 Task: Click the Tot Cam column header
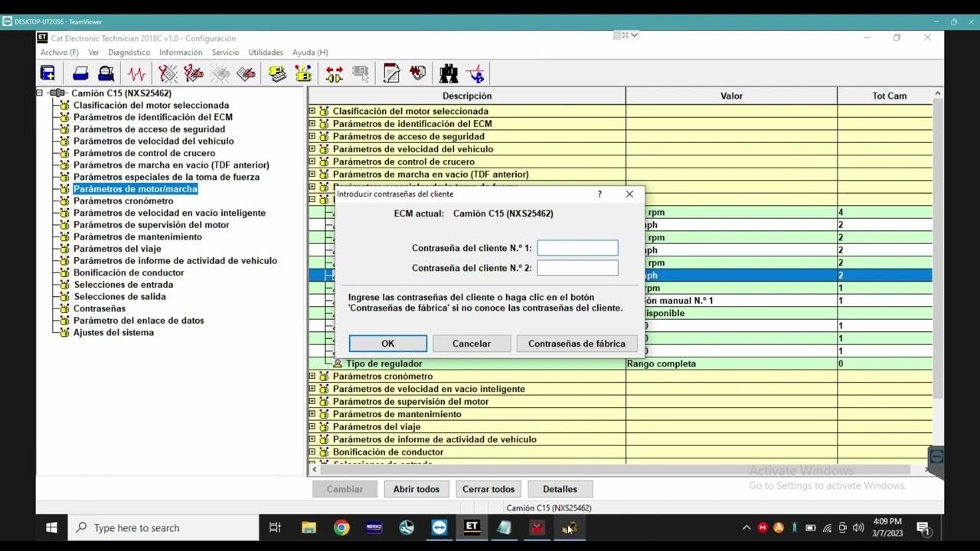pyautogui.click(x=889, y=96)
